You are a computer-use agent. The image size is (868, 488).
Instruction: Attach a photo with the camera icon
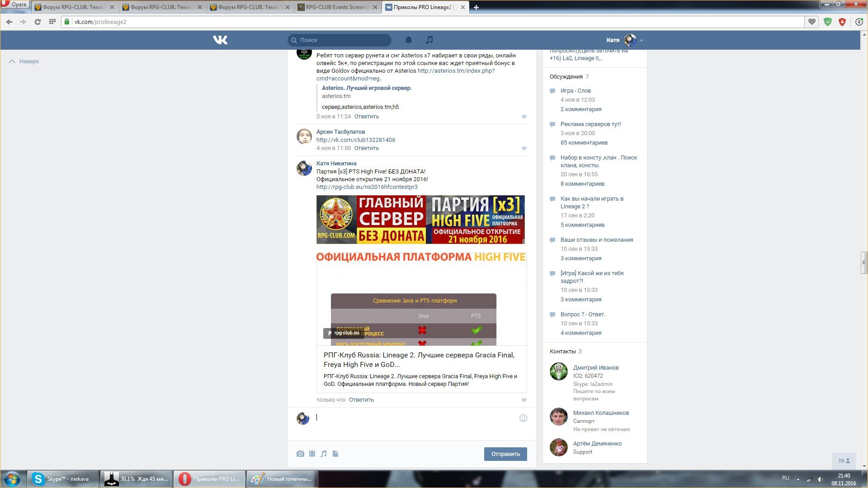click(x=300, y=454)
